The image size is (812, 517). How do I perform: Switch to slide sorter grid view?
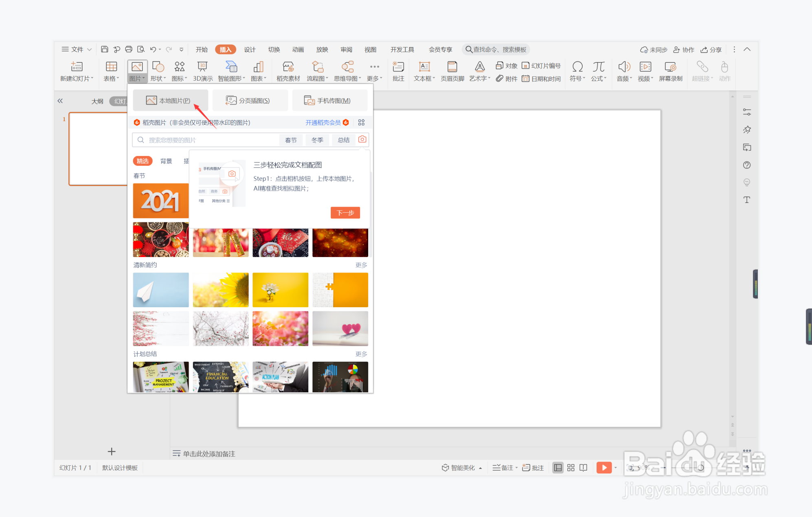[x=571, y=468]
